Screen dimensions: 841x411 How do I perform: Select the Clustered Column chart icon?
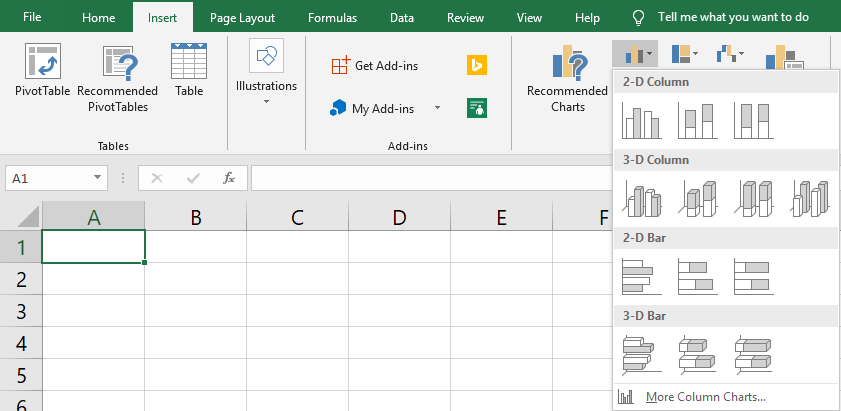(641, 120)
